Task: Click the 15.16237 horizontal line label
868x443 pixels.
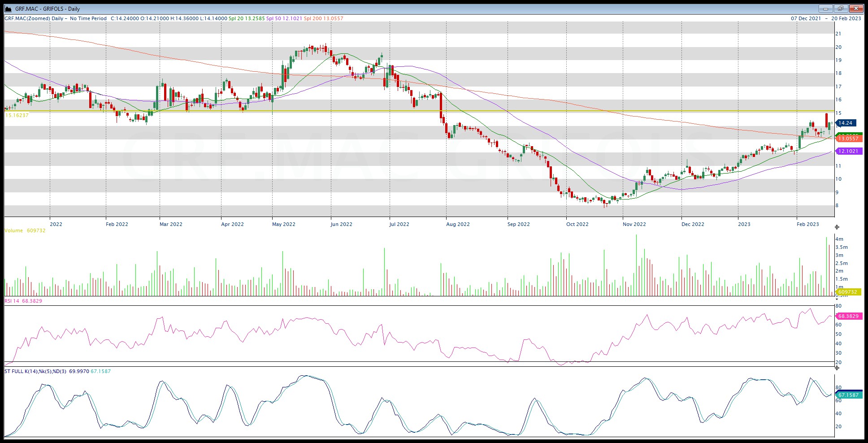Action: point(17,115)
